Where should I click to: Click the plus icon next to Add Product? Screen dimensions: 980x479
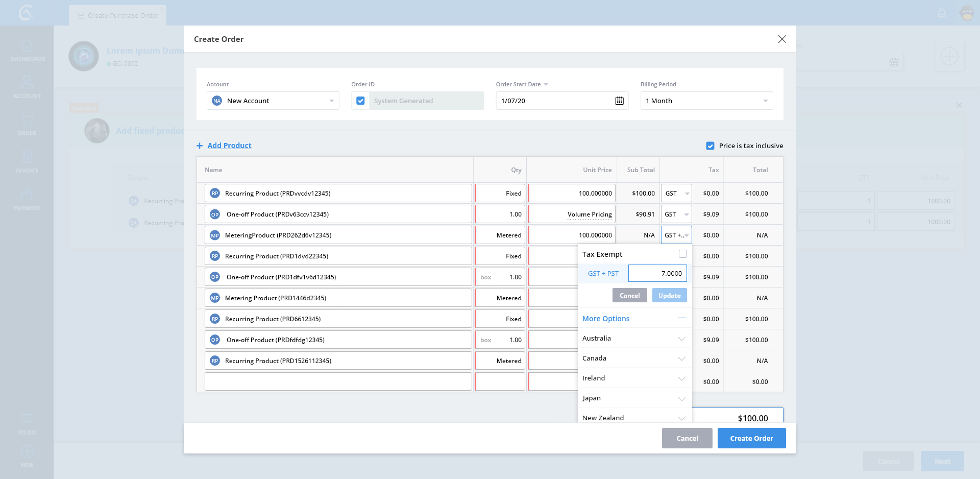click(x=200, y=146)
